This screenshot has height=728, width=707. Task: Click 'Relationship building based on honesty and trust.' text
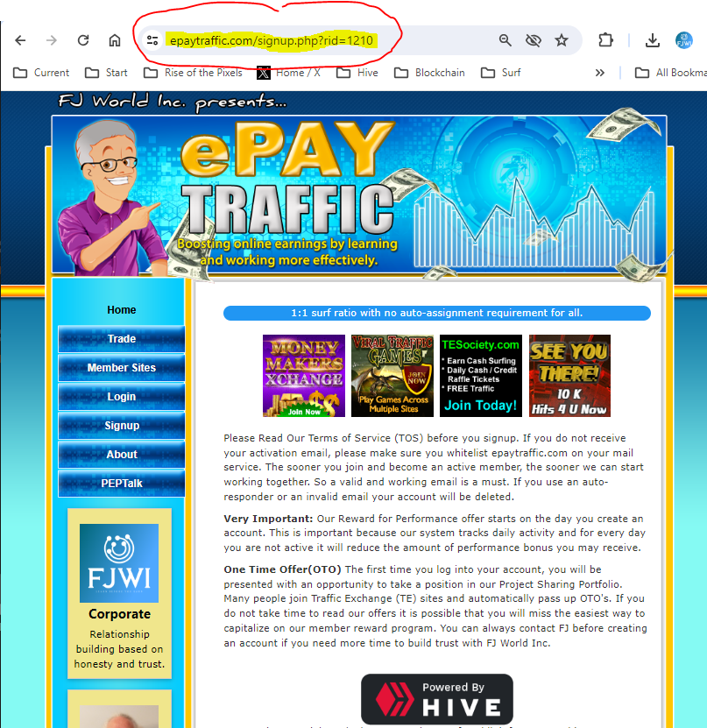click(x=119, y=649)
